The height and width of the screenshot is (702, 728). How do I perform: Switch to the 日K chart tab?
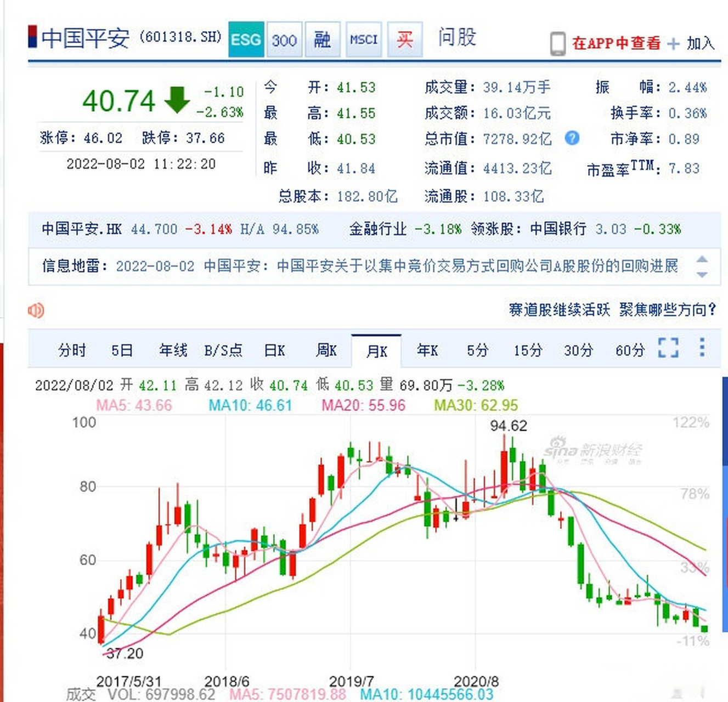tap(274, 350)
